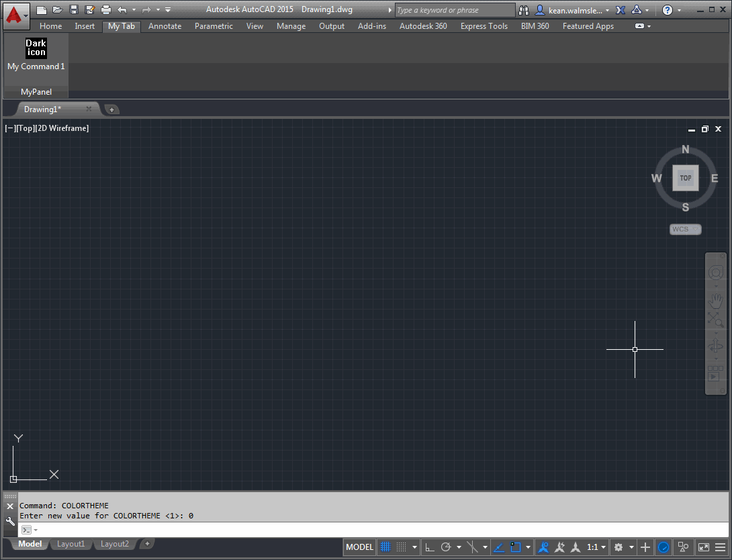Click the MODEL space button in status bar
Viewport: 732px width, 560px height.
(359, 547)
